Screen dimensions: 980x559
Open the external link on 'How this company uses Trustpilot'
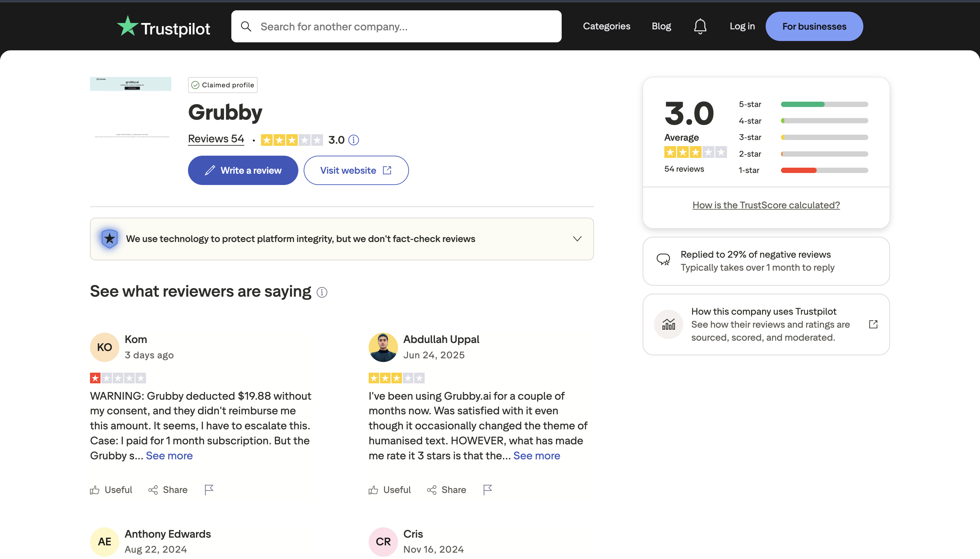pos(873,324)
